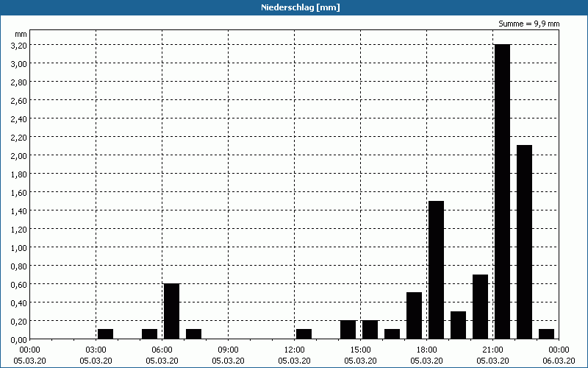The width and height of the screenshot is (588, 368).
Task: Select the small 16:00 bar before 17:00 bar
Action: pyautogui.click(x=392, y=334)
